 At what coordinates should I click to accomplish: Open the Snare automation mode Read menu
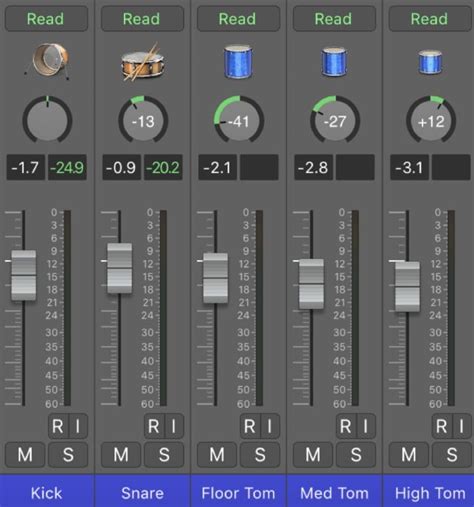click(x=142, y=19)
